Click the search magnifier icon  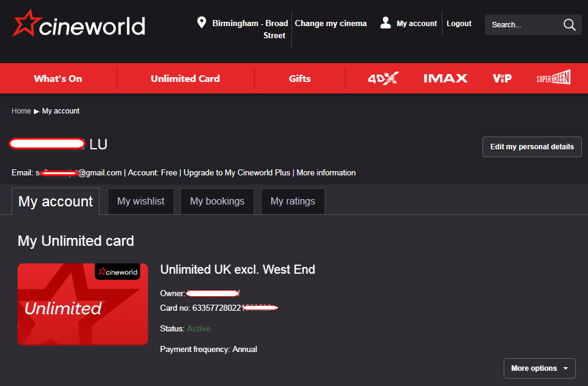[x=569, y=25]
